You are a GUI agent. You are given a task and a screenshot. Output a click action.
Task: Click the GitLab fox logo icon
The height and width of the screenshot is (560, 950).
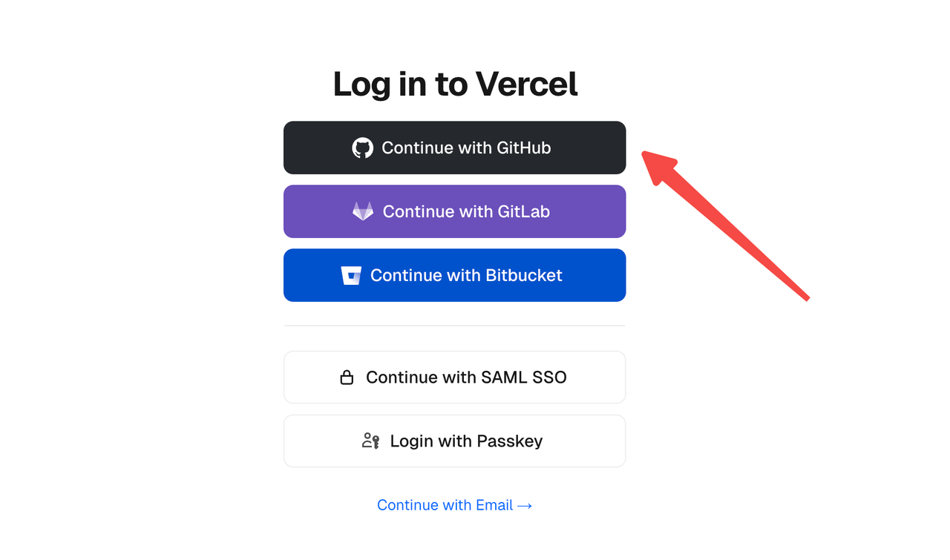(363, 211)
